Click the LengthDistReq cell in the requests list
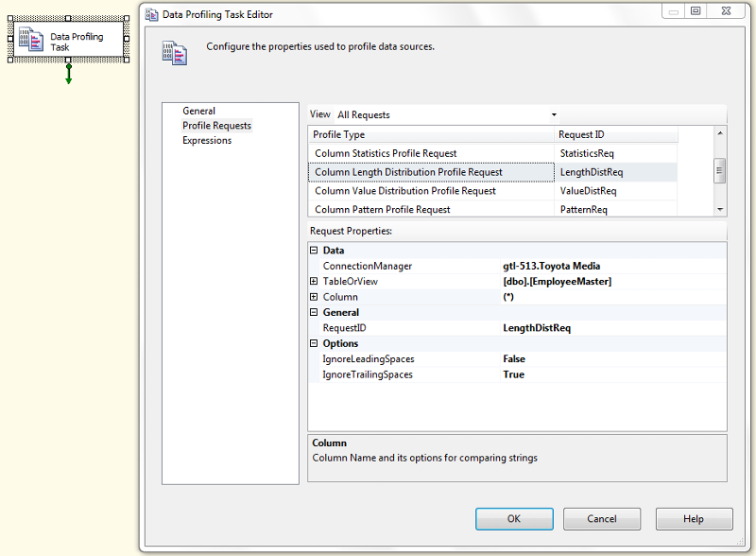The width and height of the screenshot is (756, 556). coord(616,172)
